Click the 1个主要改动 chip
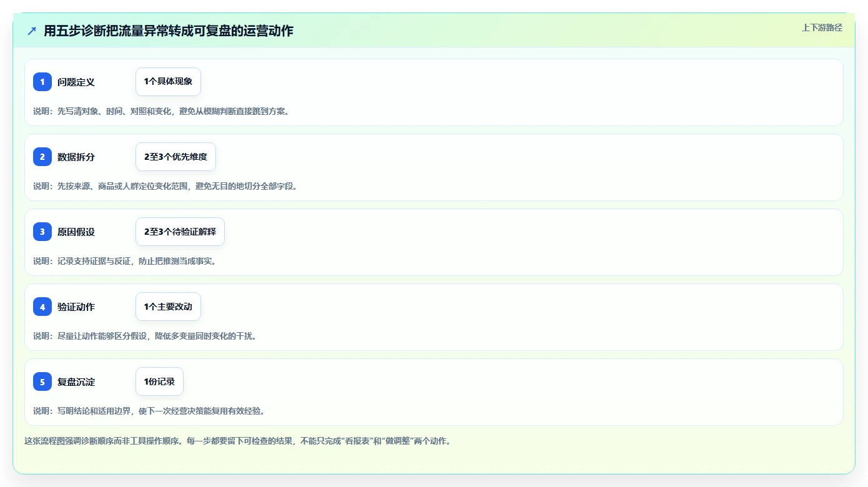Viewport: 868px width, 487px height. point(168,307)
